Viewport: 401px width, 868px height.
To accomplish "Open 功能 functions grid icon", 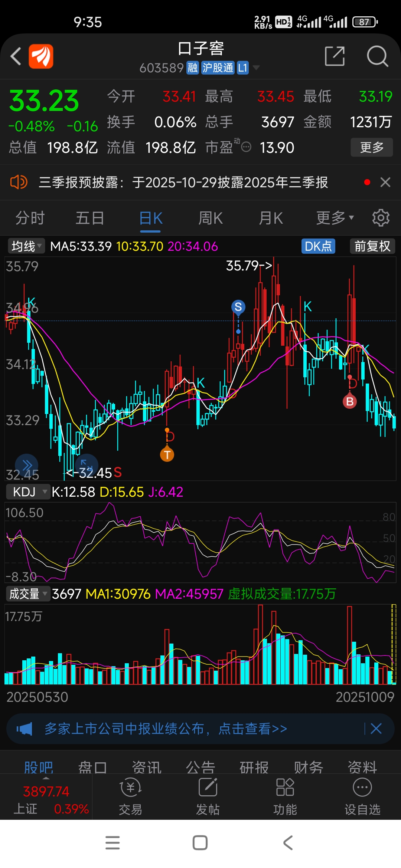I will (x=285, y=797).
